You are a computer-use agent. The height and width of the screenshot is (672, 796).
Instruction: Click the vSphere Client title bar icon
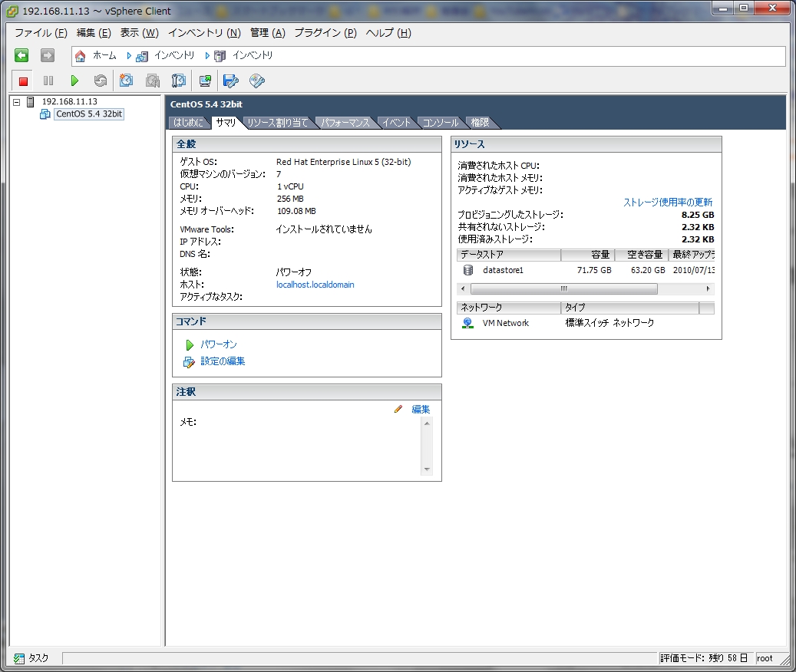tap(12, 11)
